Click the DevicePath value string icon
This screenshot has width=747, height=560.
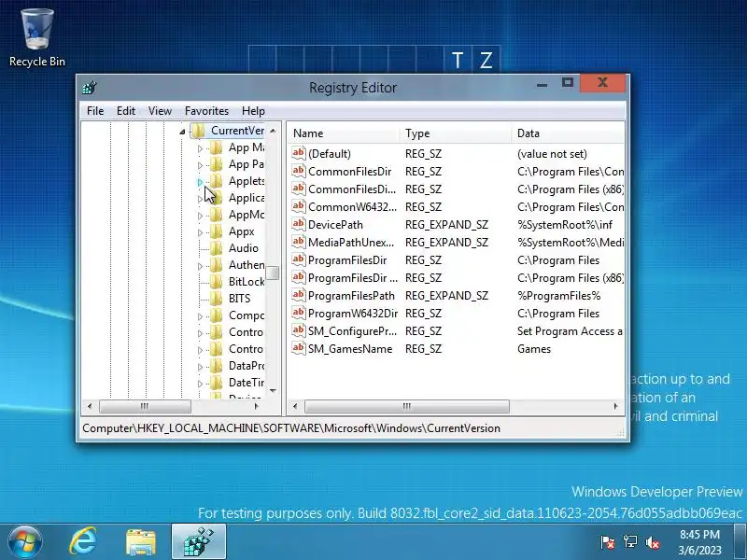point(298,224)
